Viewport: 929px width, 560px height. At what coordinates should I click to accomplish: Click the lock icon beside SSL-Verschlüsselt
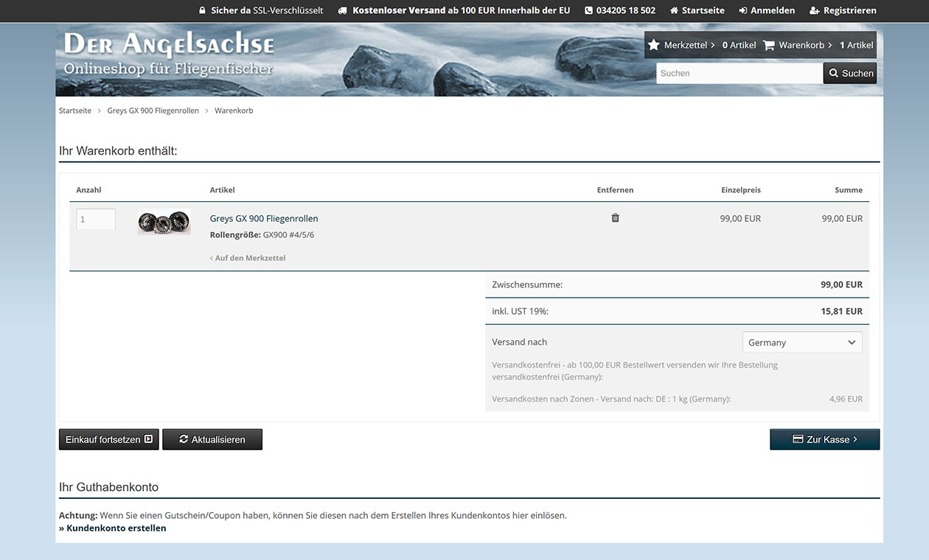click(x=202, y=11)
